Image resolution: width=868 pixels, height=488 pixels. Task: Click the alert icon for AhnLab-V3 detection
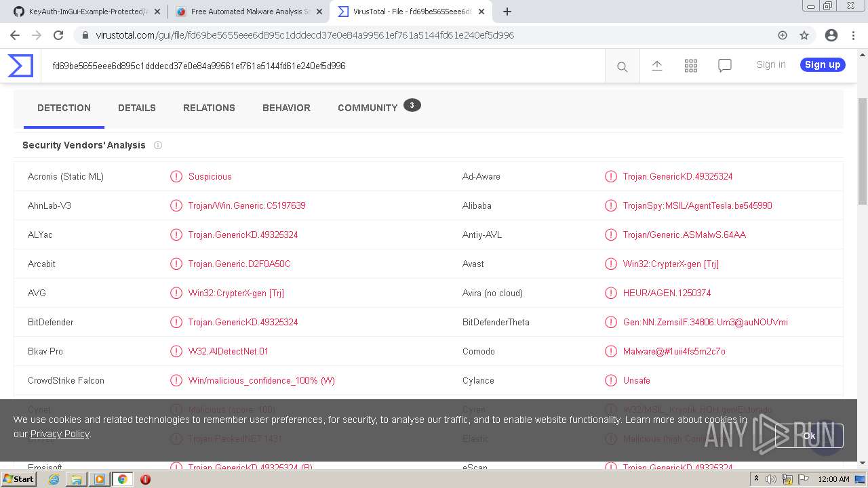coord(176,205)
